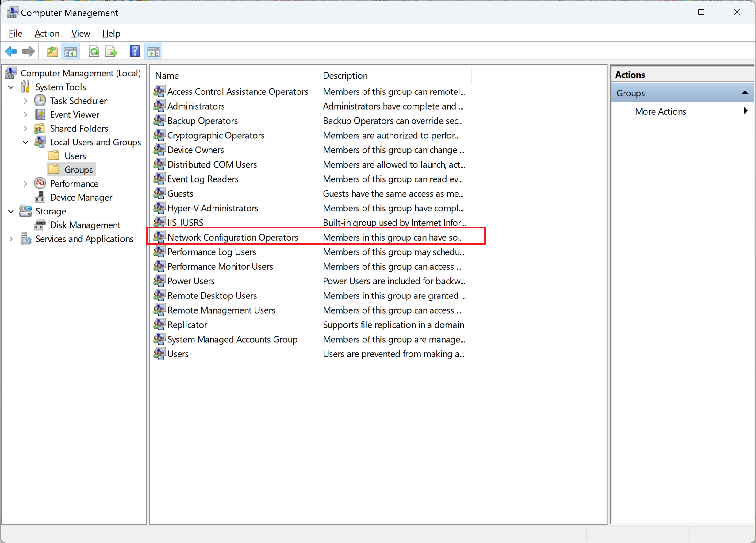
Task: Click the Power Users group icon
Action: point(159,281)
